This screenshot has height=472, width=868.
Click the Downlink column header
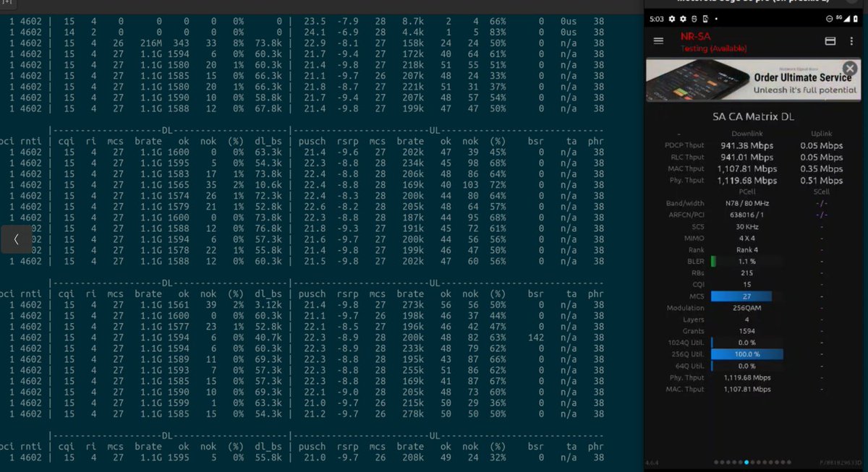(x=747, y=134)
